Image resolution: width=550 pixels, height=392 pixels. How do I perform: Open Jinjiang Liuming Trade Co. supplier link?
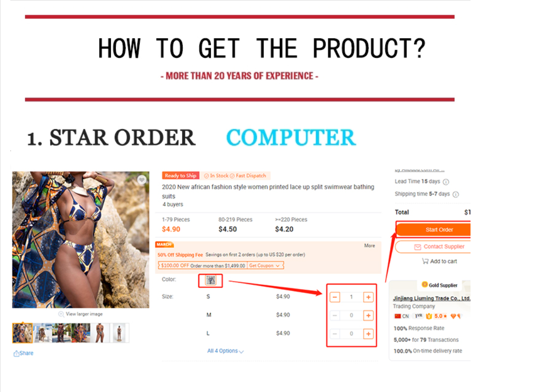[x=431, y=298]
